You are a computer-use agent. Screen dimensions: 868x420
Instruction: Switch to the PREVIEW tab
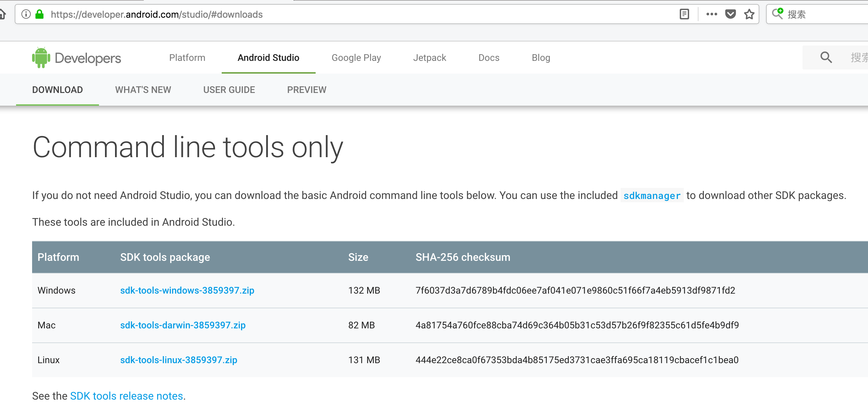[307, 90]
